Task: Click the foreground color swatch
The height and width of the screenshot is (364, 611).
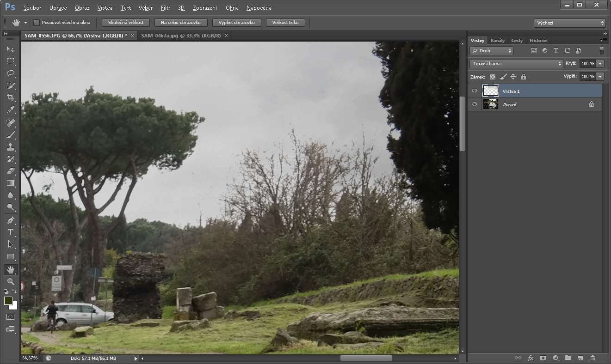Action: point(8,301)
